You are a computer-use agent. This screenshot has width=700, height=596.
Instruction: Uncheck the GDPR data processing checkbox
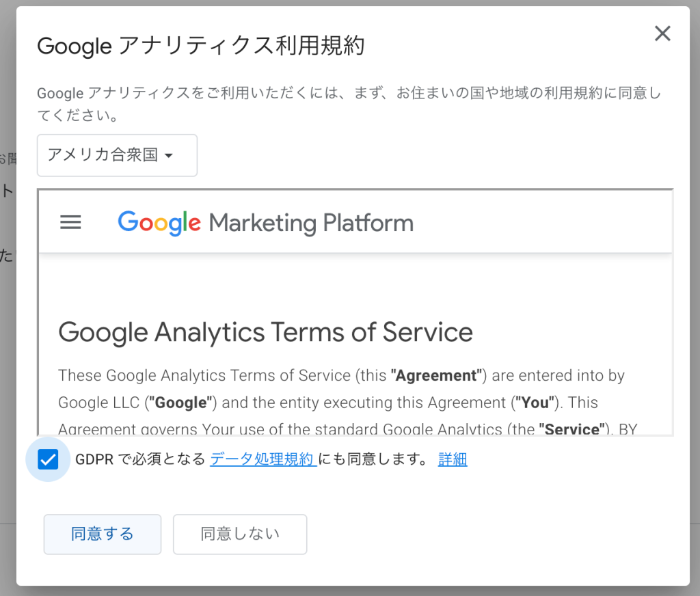click(48, 459)
